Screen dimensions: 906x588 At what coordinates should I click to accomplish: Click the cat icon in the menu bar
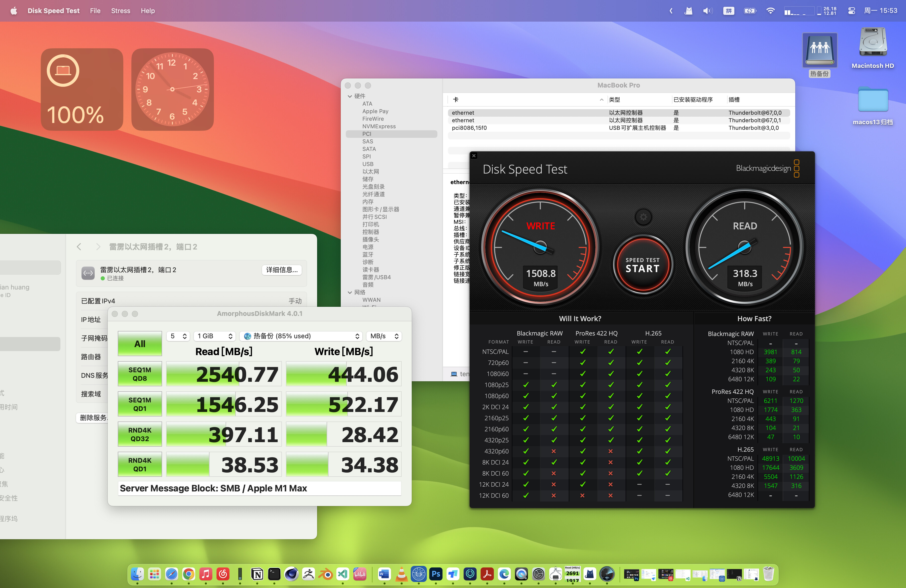[688, 11]
